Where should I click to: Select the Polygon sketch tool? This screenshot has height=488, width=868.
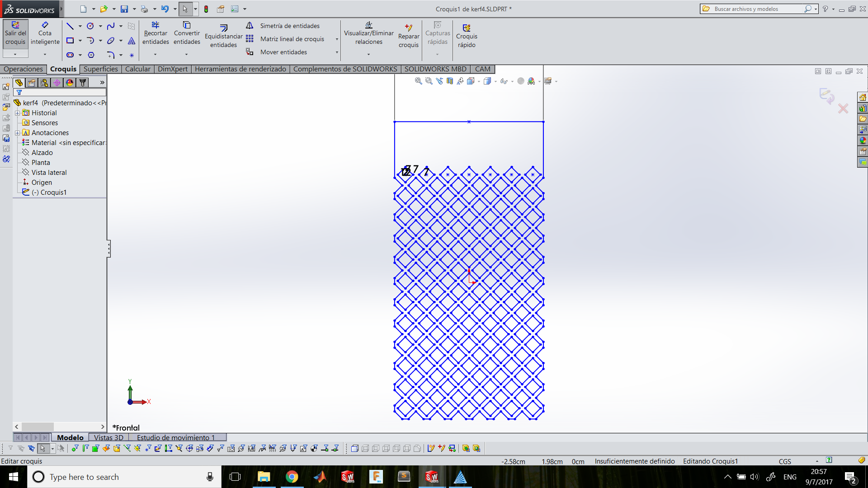tap(91, 55)
